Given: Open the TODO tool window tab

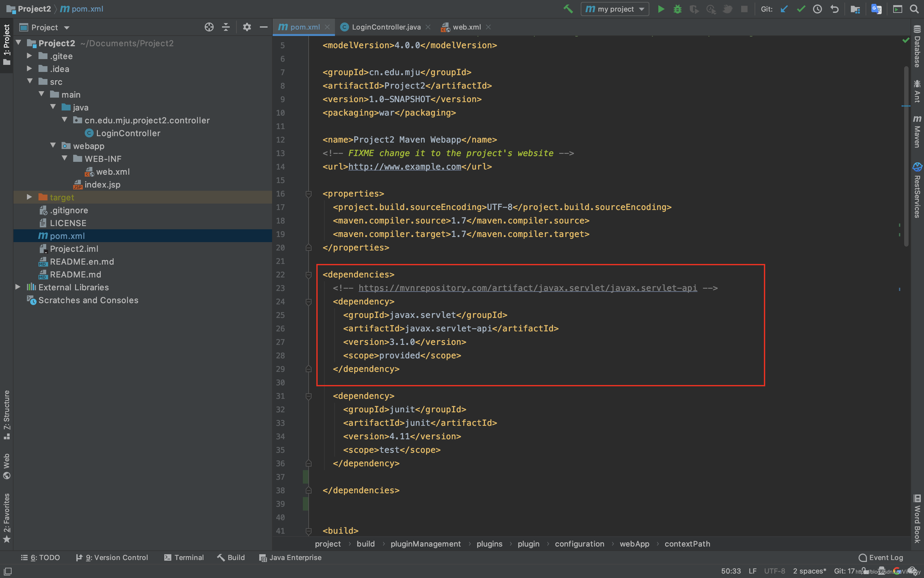Looking at the screenshot, I should pos(40,558).
